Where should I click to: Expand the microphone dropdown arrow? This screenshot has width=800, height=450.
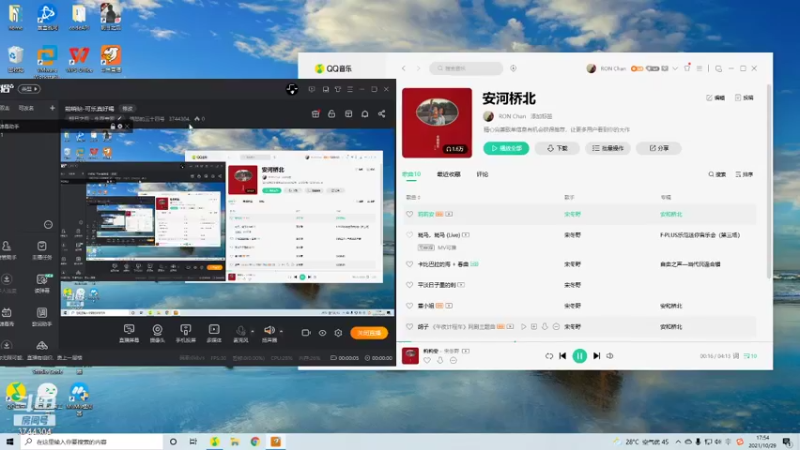pos(253,332)
